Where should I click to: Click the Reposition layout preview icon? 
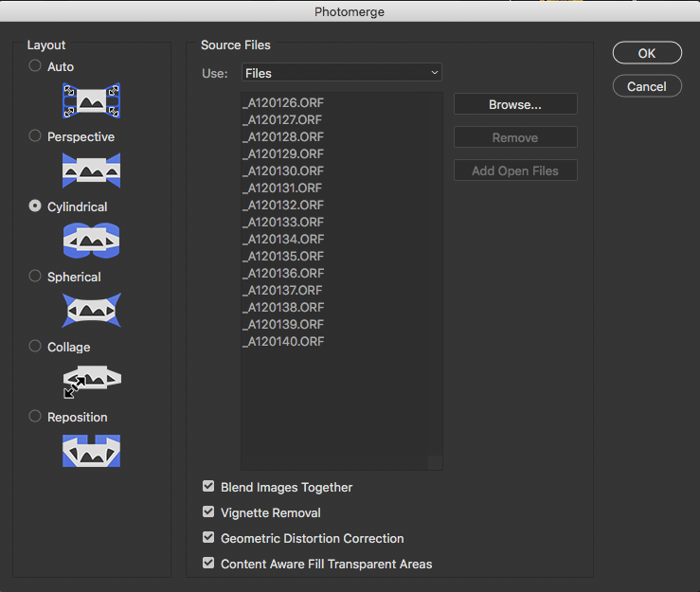click(x=91, y=451)
